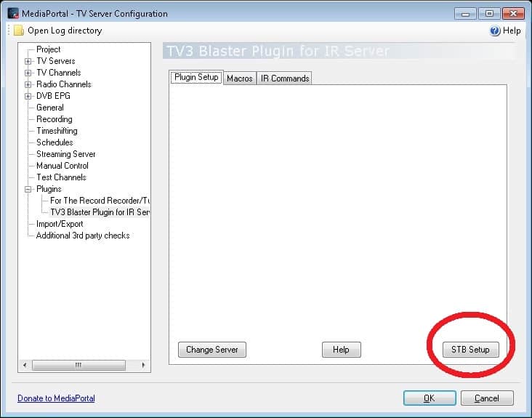Click the tree's right scroll arrow
Viewport: 532px width, 418px height.
pyautogui.click(x=143, y=365)
